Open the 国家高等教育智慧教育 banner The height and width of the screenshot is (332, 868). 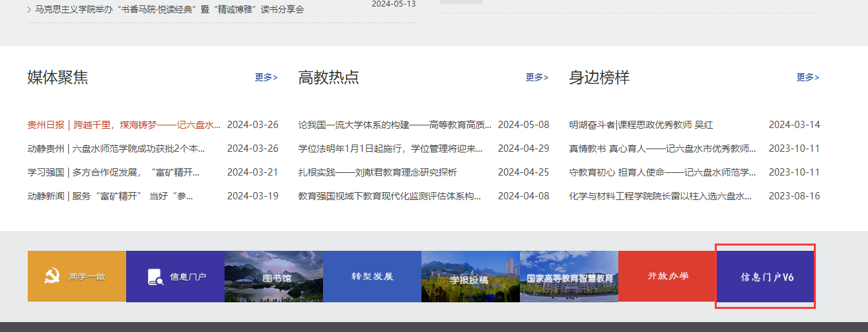coord(569,277)
